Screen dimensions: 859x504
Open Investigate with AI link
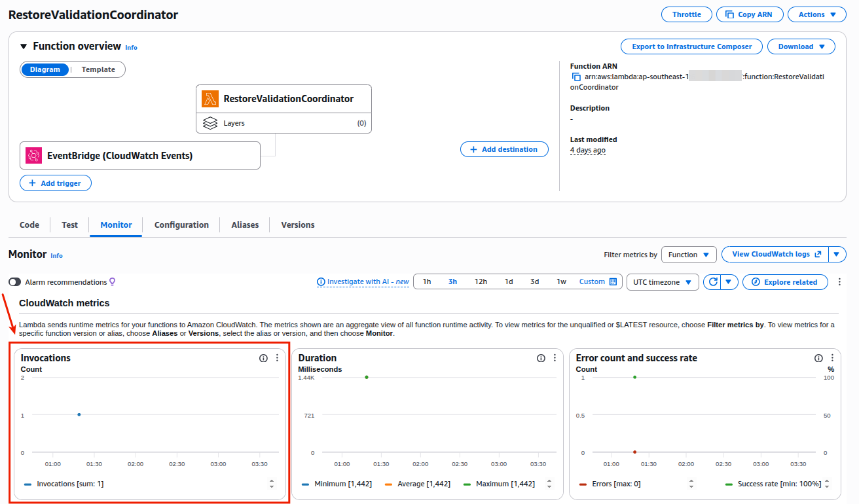click(x=363, y=282)
